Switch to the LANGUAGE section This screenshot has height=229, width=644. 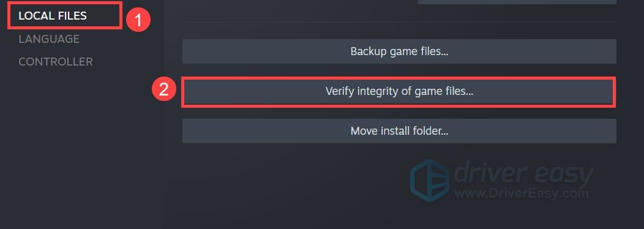coord(49,39)
